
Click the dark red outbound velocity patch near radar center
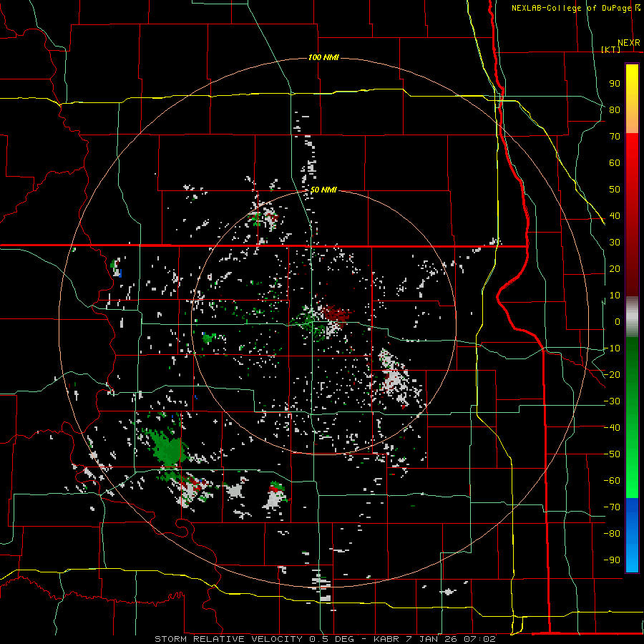336,314
